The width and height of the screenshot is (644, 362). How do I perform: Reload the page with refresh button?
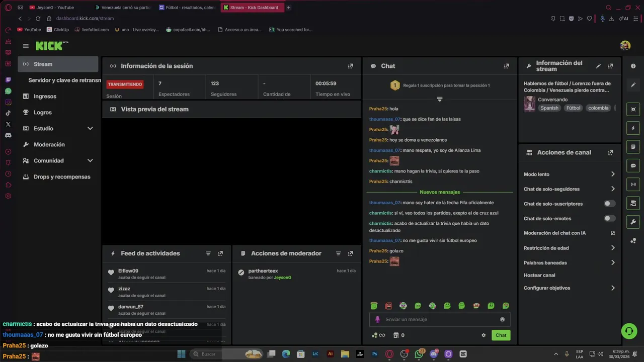pos(38,19)
